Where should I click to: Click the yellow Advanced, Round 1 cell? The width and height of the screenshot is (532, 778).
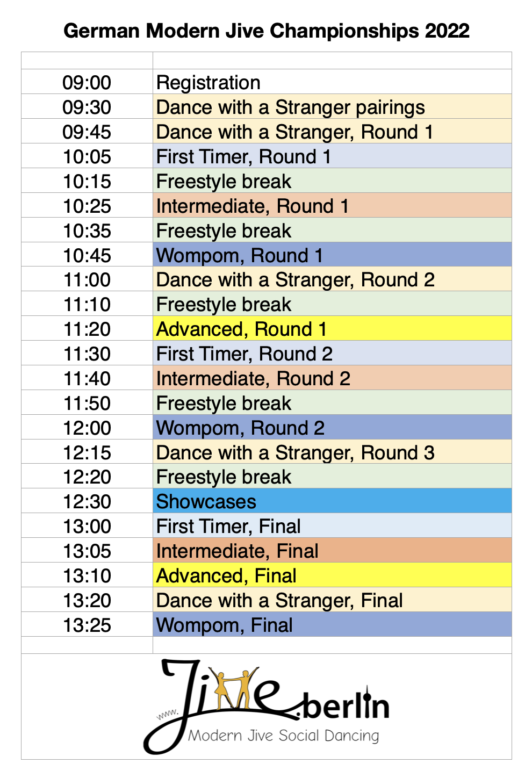332,328
